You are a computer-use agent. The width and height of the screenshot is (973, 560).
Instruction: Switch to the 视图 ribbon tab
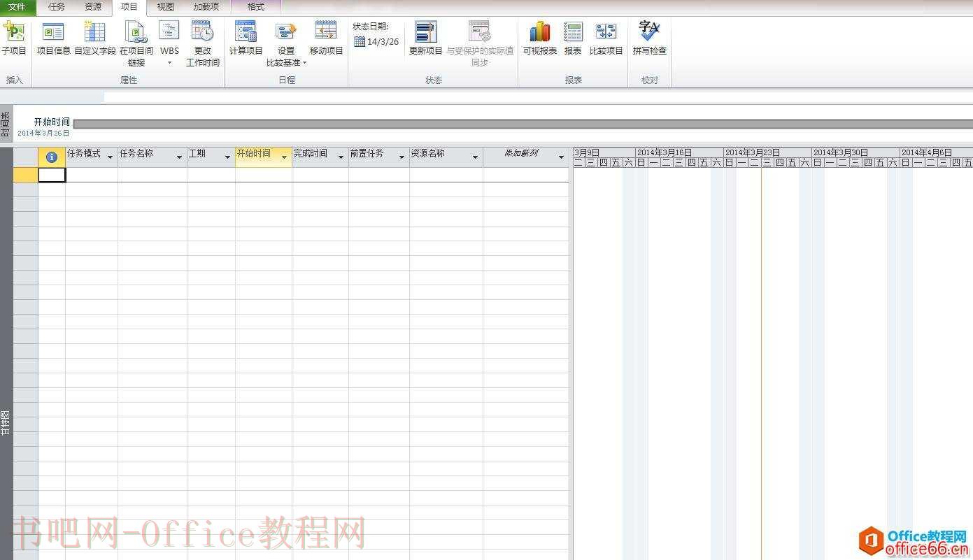pos(166,7)
